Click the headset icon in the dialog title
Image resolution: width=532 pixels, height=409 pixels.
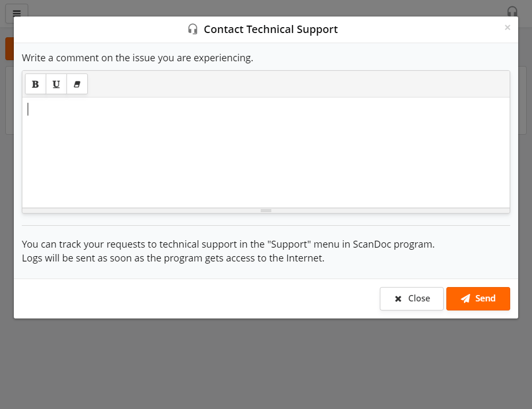click(x=193, y=29)
